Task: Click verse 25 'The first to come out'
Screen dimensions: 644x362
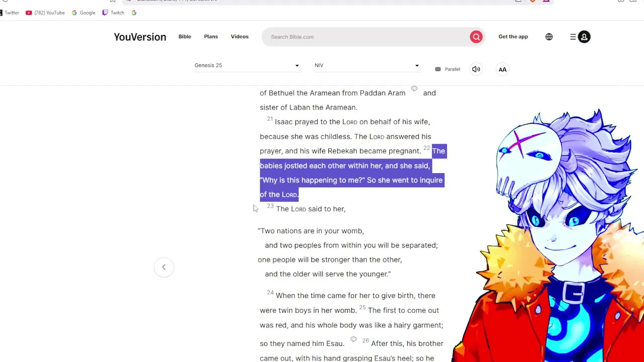Action: click(404, 310)
